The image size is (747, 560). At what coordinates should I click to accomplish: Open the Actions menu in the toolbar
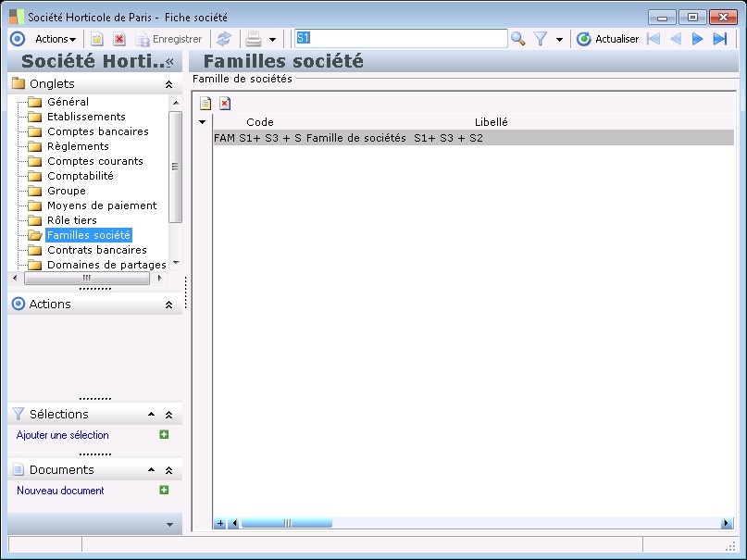[x=56, y=39]
